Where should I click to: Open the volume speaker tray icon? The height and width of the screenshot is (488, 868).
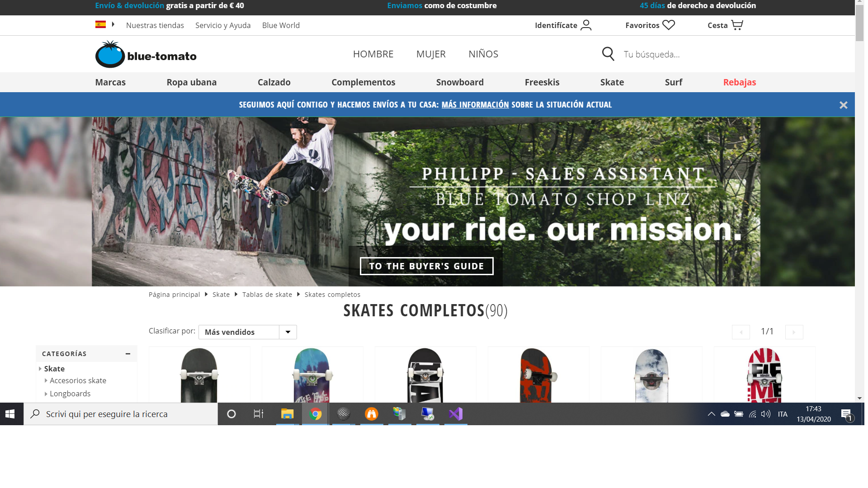point(766,414)
